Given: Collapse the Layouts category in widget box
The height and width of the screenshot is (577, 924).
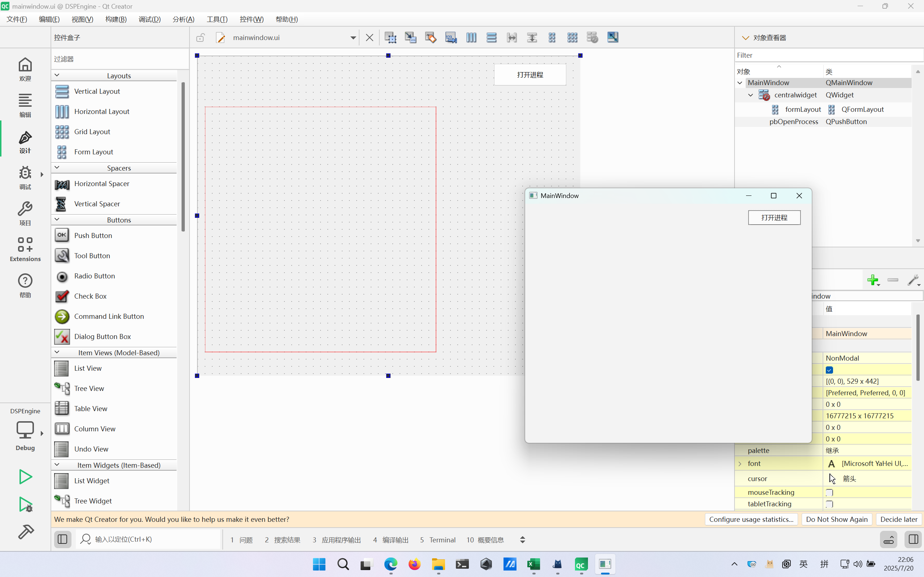Looking at the screenshot, I should click(x=57, y=75).
